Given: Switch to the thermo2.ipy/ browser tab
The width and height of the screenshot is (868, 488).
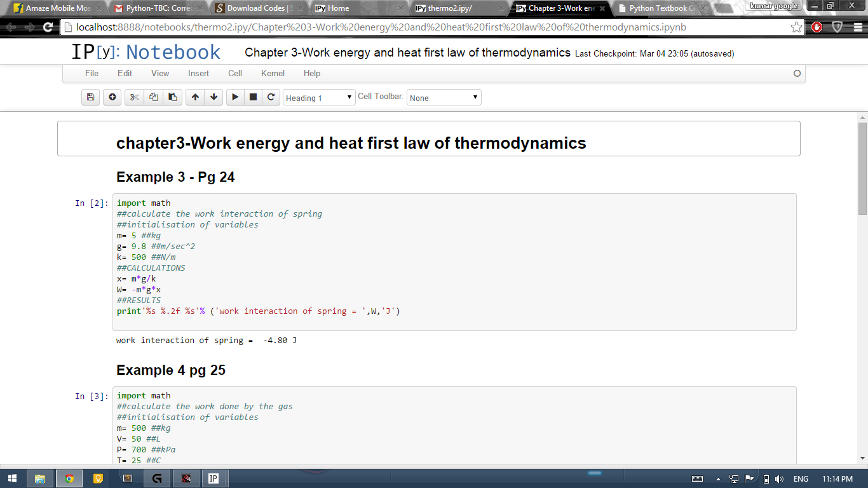Looking at the screenshot, I should click(455, 8).
